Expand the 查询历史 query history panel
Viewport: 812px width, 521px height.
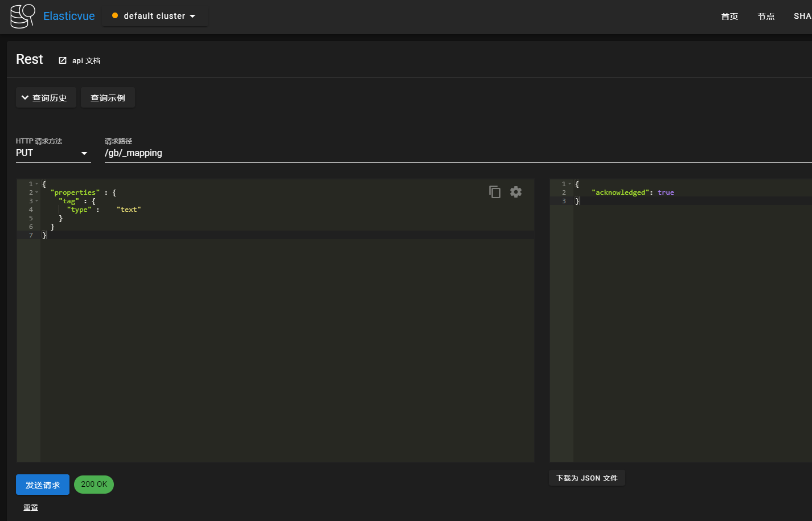pos(46,98)
